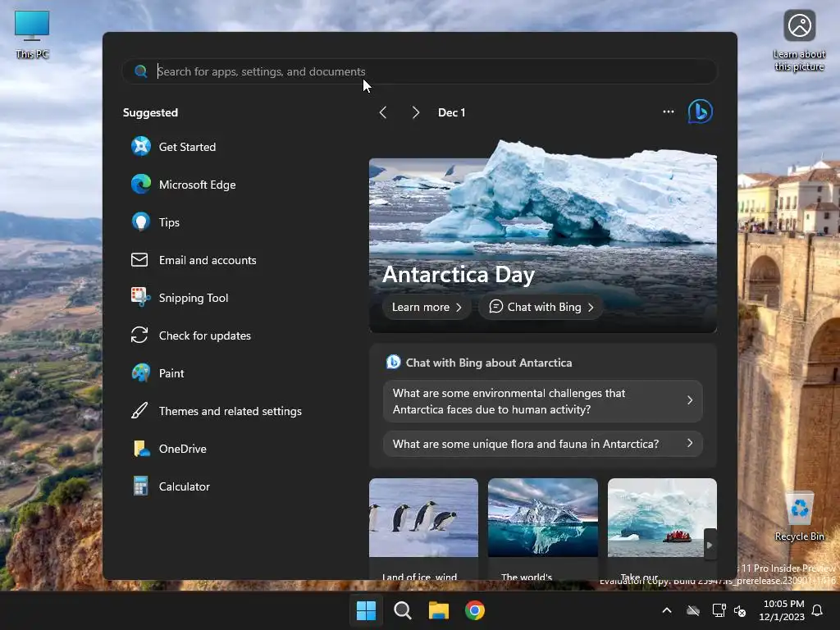Open File Explorer from taskbar
Viewport: 840px width, 630px height.
439,610
